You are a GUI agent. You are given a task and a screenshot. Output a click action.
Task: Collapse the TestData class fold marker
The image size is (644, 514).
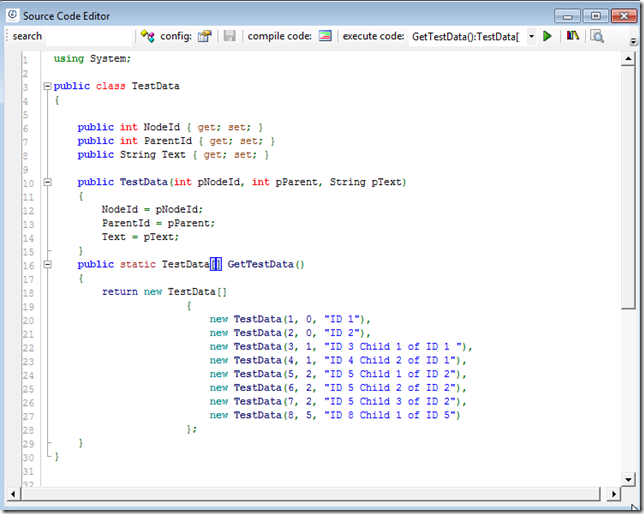click(48, 86)
